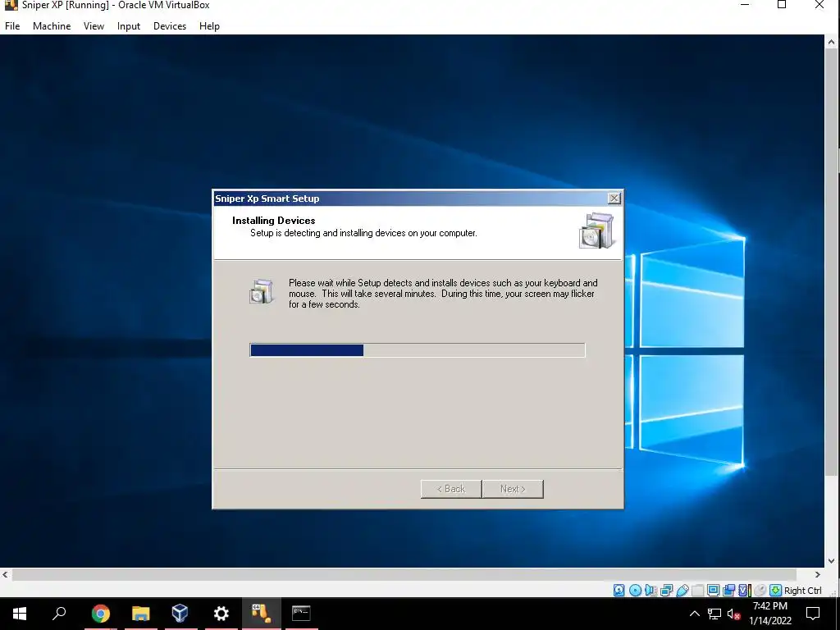This screenshot has width=840, height=630.
Task: Click the network adapters status icon
Action: click(x=666, y=591)
